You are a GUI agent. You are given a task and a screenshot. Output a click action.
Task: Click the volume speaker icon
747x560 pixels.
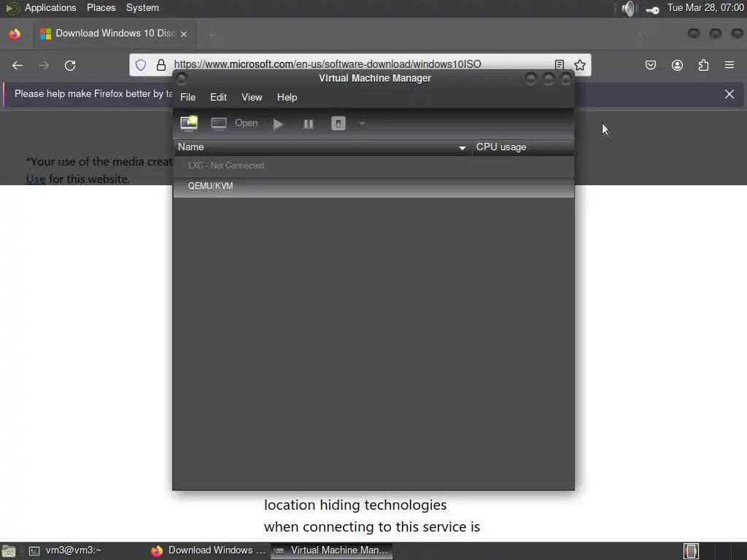tap(629, 9)
